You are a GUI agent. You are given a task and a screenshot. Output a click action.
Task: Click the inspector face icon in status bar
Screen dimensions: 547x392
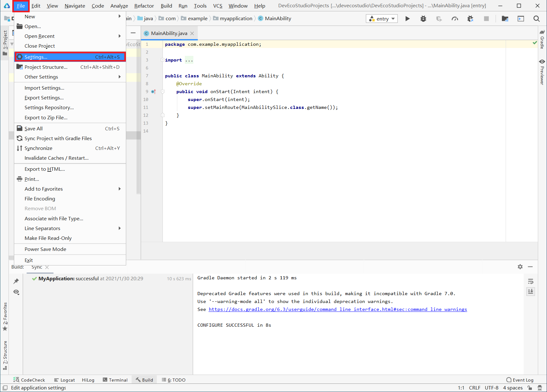[x=539, y=388]
